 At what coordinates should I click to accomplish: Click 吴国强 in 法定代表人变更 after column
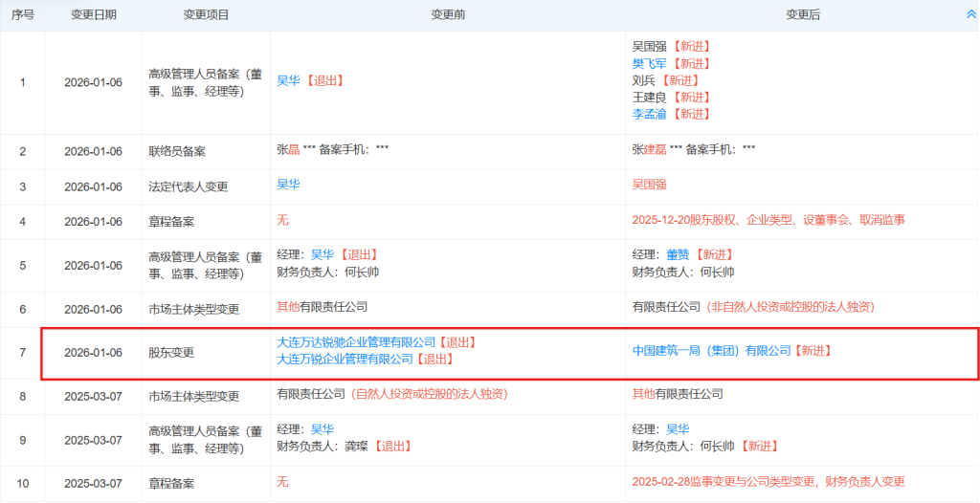coord(649,184)
